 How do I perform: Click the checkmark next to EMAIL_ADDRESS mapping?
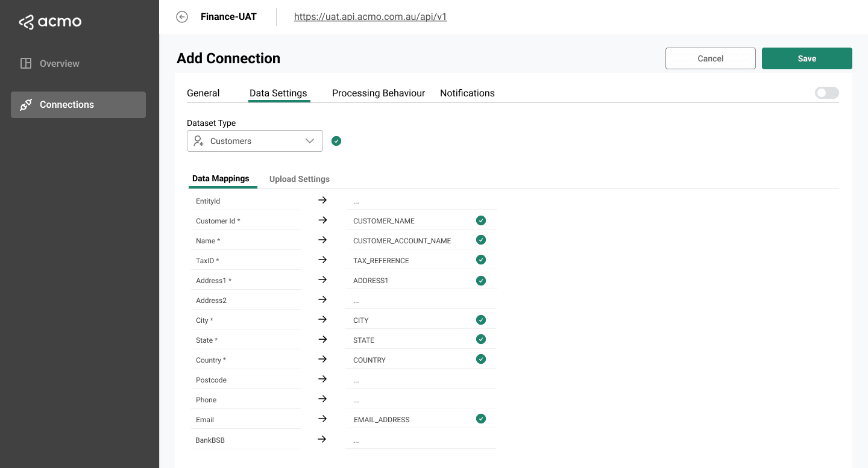(481, 418)
